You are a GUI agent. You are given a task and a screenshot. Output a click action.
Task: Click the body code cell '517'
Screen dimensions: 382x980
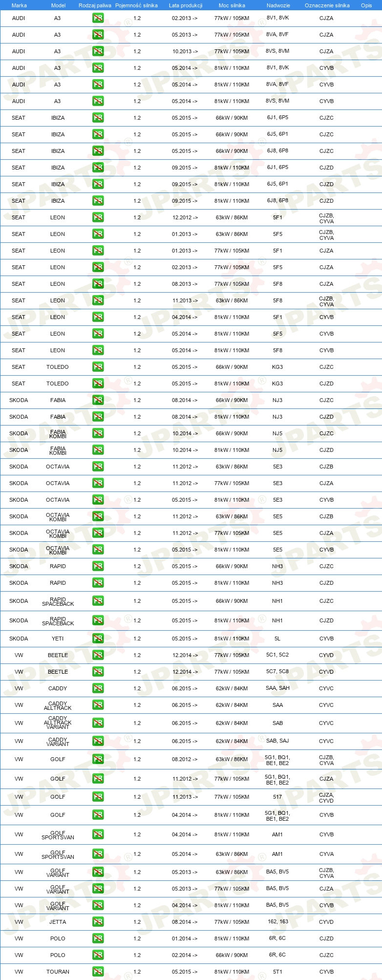277,796
